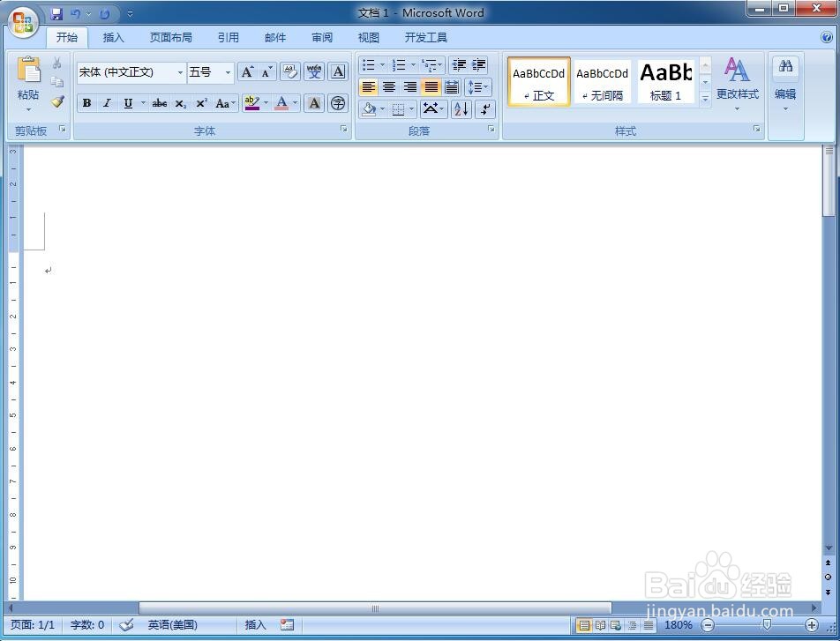Image resolution: width=840 pixels, height=641 pixels.
Task: Toggle Character Shading (shaded A) icon
Action: pos(314,103)
